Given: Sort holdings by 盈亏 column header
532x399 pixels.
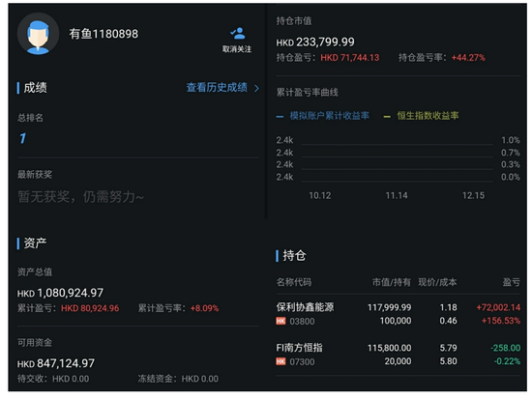Looking at the screenshot, I should pyautogui.click(x=512, y=282).
